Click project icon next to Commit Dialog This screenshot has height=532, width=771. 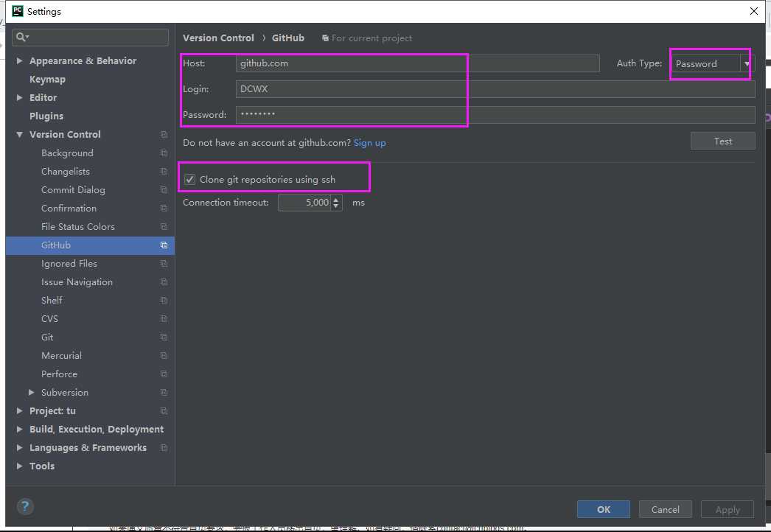tap(164, 190)
